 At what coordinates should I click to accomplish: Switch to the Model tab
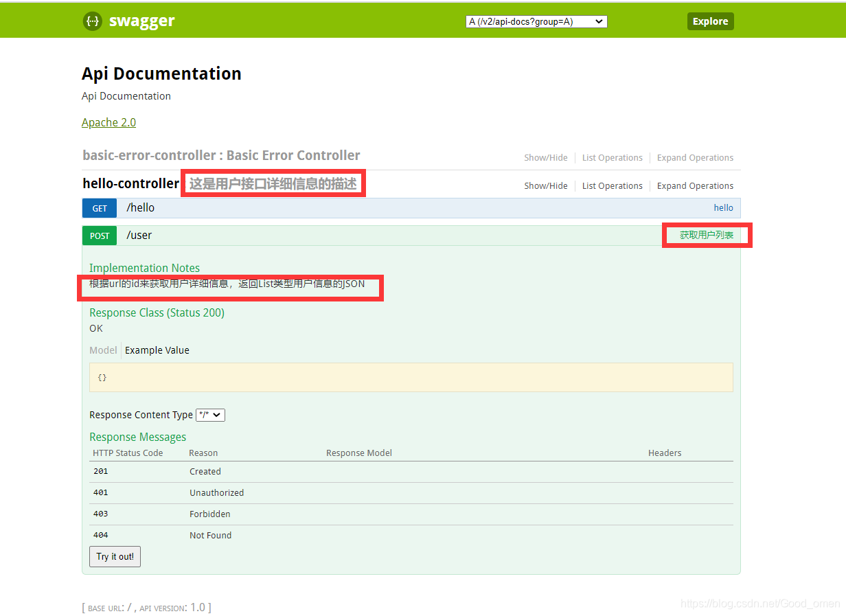click(103, 350)
